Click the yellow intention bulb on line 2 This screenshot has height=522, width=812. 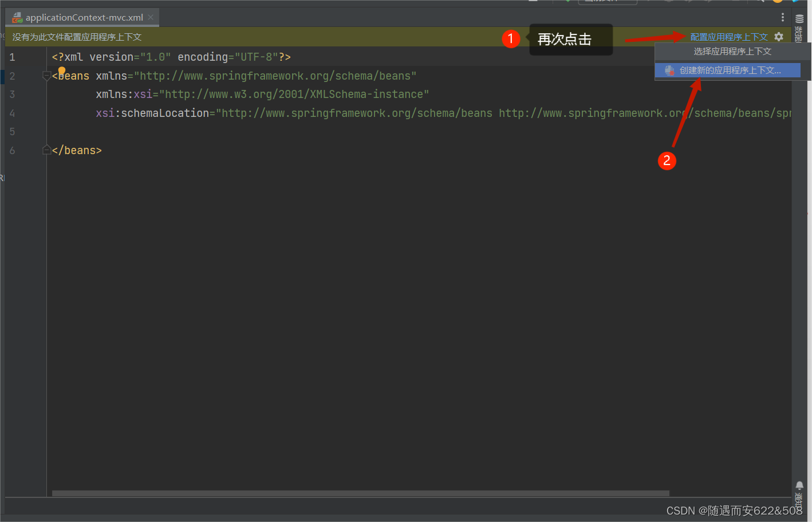click(x=62, y=70)
